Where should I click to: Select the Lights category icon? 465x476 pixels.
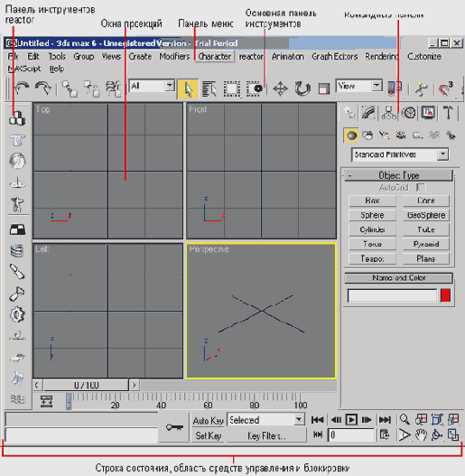(384, 135)
